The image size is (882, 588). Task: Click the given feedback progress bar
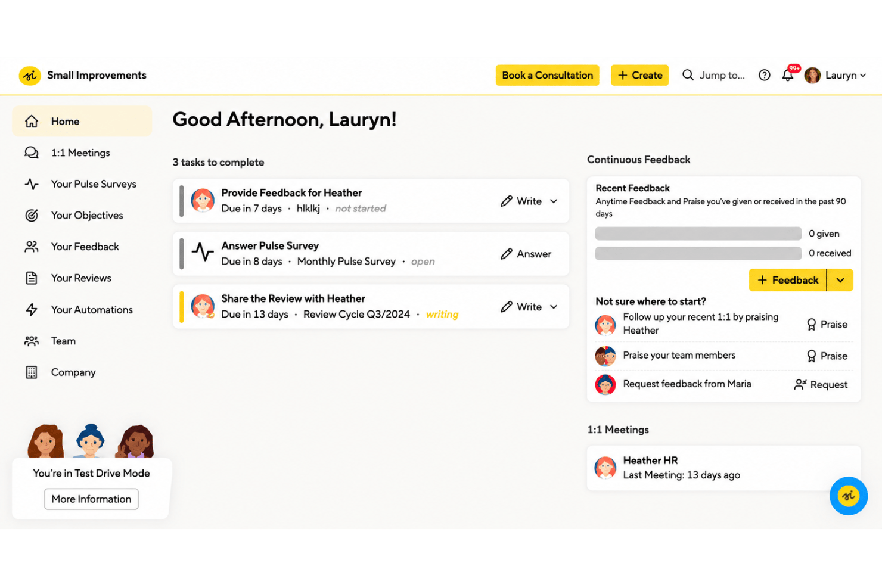point(698,234)
